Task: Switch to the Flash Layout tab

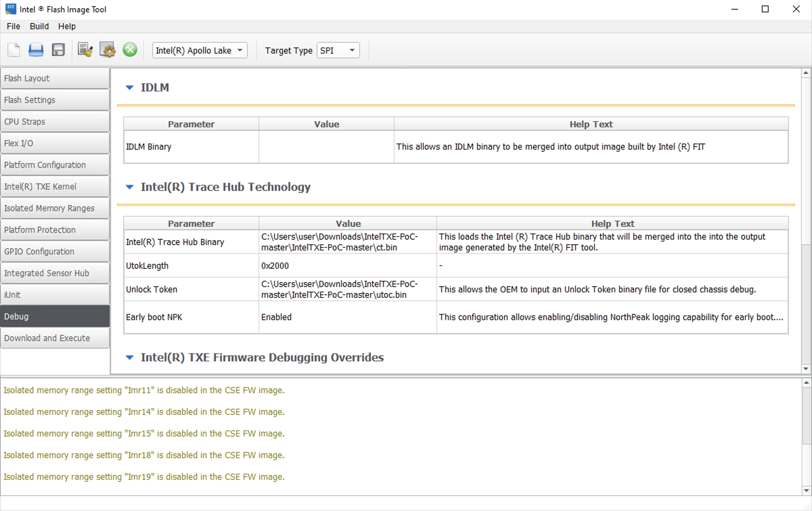Action: [55, 78]
